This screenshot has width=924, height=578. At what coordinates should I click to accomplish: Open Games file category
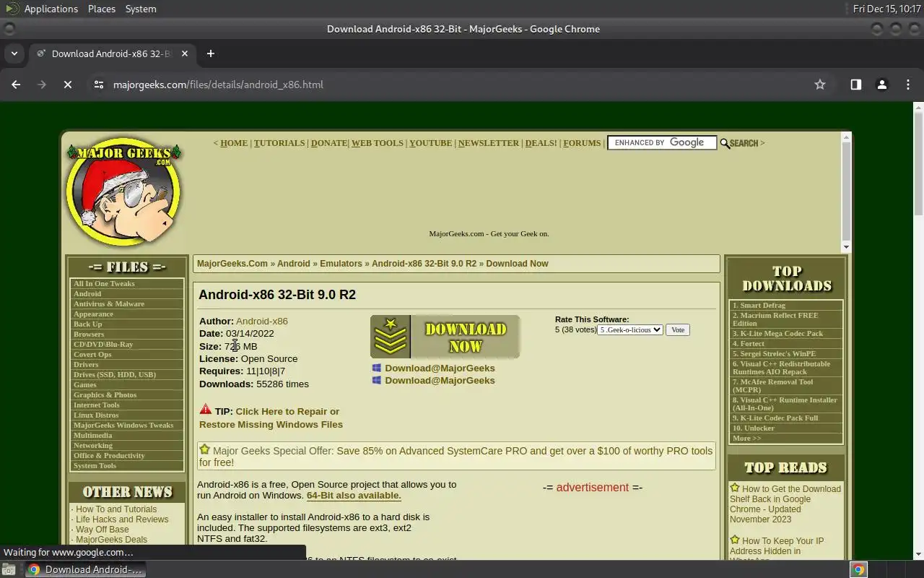tap(85, 385)
